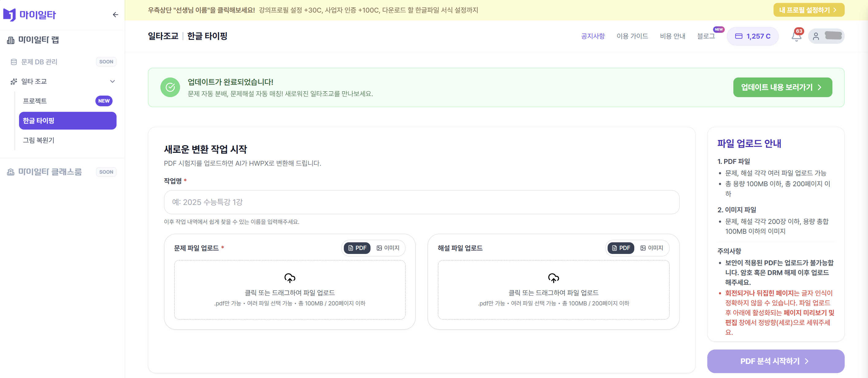
Task: Click the 마이일타 logo icon
Action: pos(10,15)
